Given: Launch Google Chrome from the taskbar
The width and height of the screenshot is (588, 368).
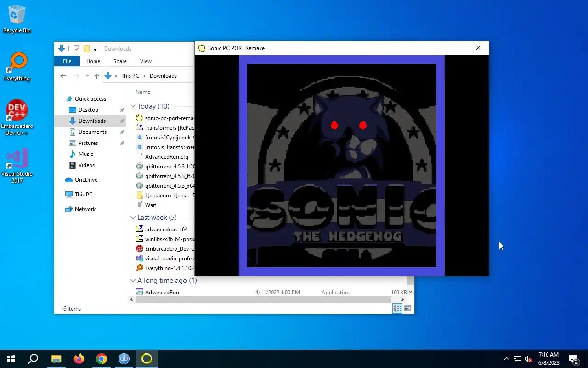Looking at the screenshot, I should point(102,359).
